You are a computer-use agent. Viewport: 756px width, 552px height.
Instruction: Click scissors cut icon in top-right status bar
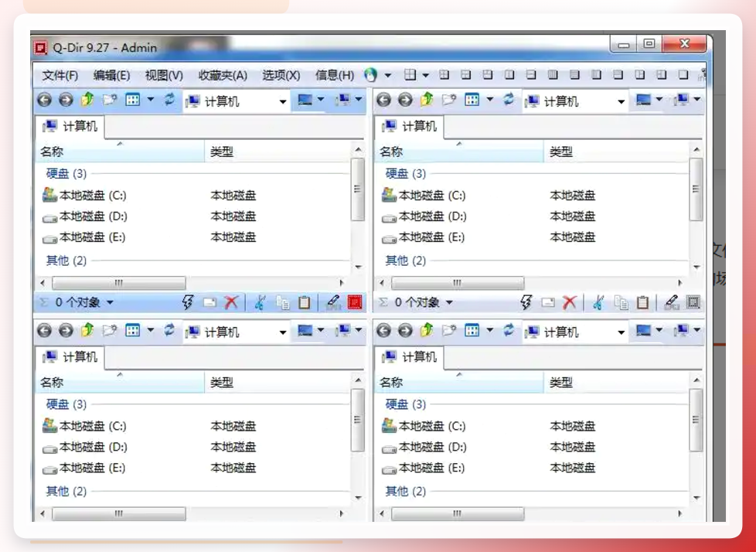tap(598, 302)
